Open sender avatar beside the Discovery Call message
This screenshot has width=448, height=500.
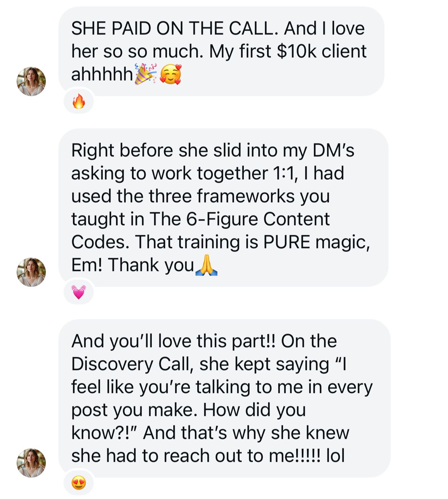pyautogui.click(x=31, y=463)
